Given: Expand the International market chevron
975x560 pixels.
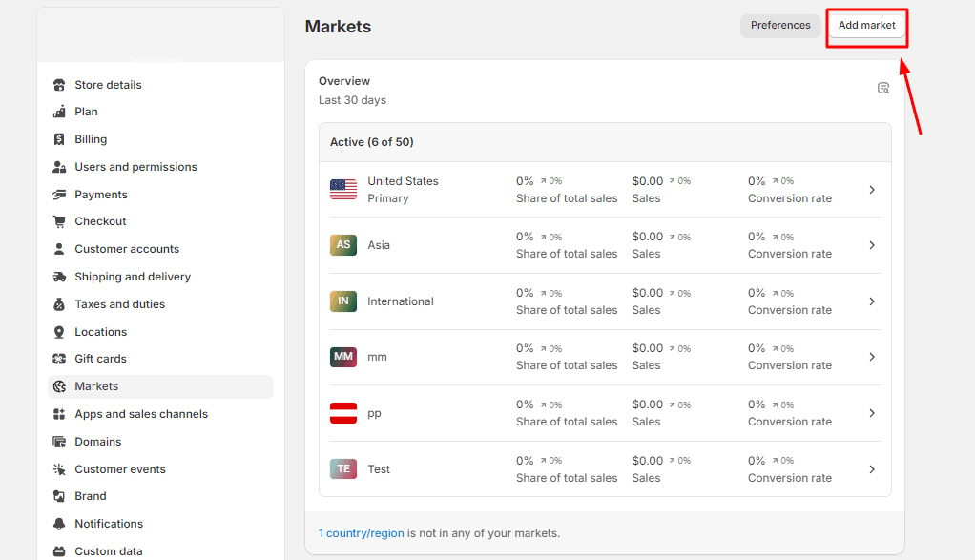Looking at the screenshot, I should pos(872,301).
